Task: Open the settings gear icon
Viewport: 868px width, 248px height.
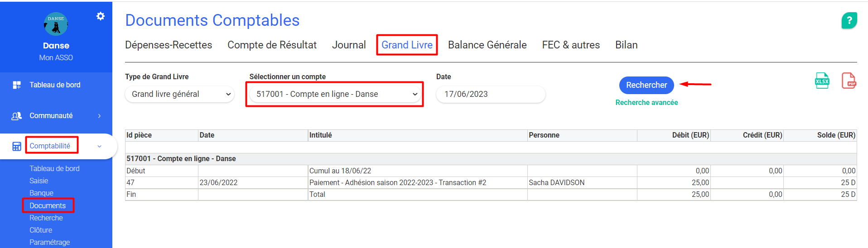Action: coord(101,16)
